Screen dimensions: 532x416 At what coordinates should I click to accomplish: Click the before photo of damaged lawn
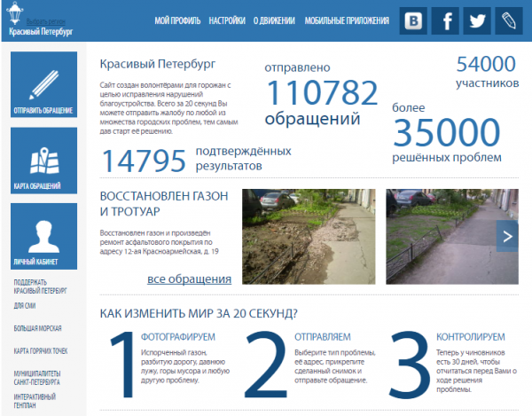tap(309, 237)
